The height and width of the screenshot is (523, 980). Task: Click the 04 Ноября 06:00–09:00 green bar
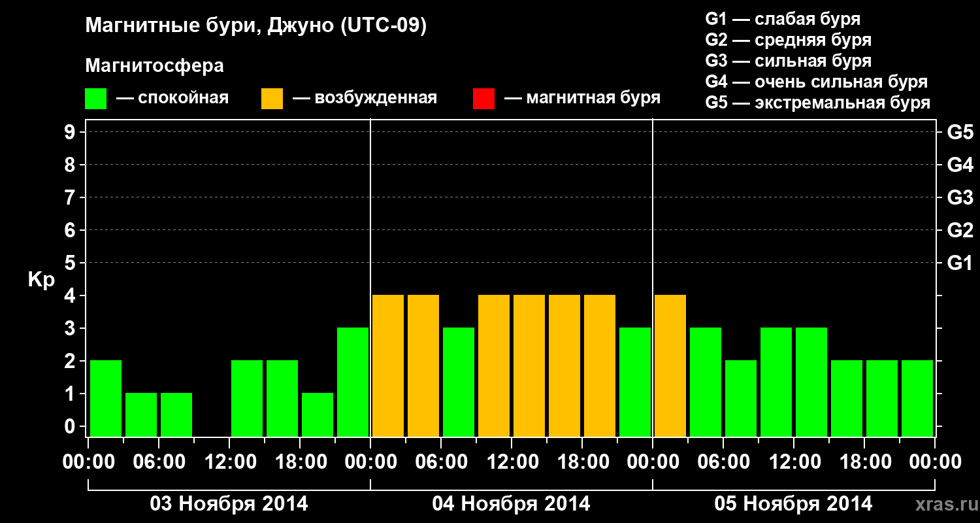coord(459,382)
